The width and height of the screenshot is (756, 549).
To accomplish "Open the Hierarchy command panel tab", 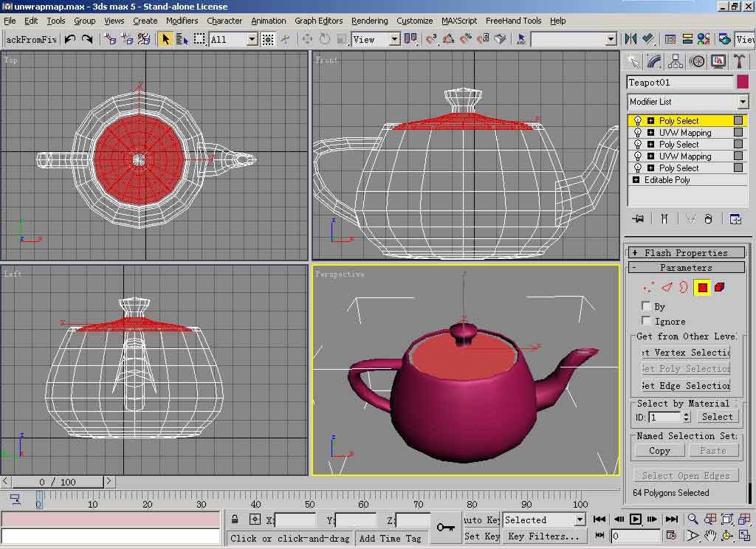I will click(x=675, y=61).
